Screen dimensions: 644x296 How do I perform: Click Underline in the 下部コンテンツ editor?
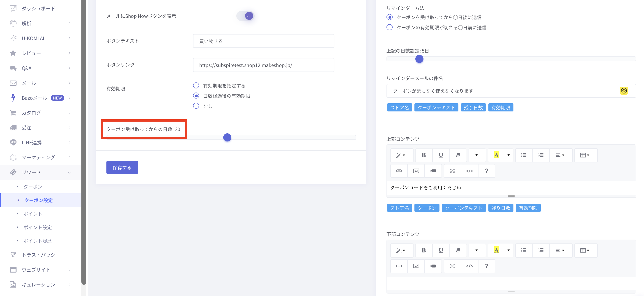[x=441, y=250]
